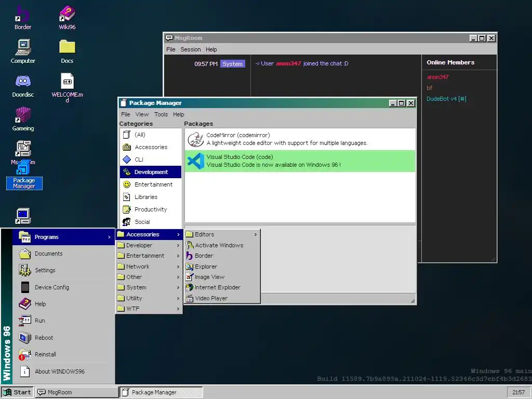The image size is (532, 399).
Task: Select the Development category
Action: pyautogui.click(x=151, y=172)
